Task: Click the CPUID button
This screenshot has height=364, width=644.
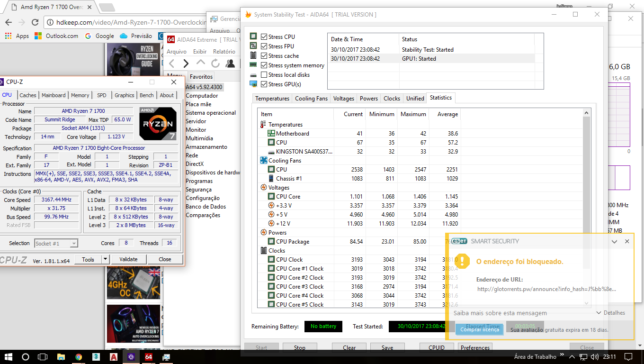Action: click(x=437, y=347)
